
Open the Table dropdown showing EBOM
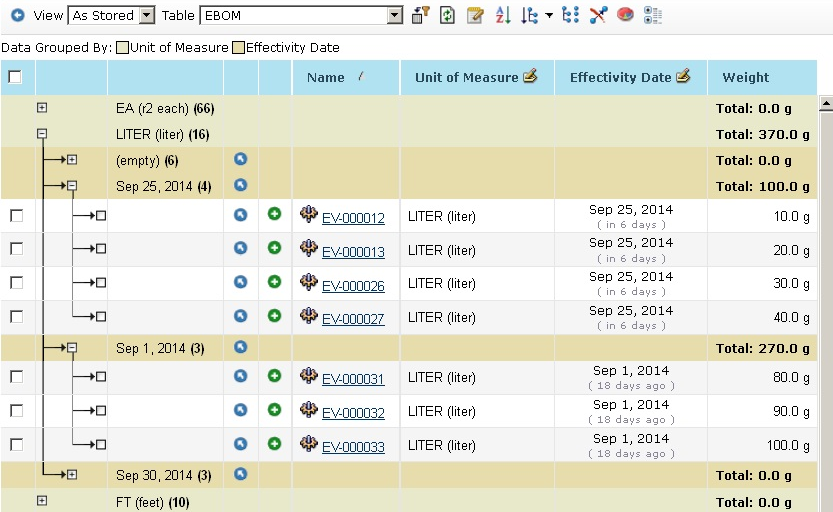pyautogui.click(x=300, y=16)
